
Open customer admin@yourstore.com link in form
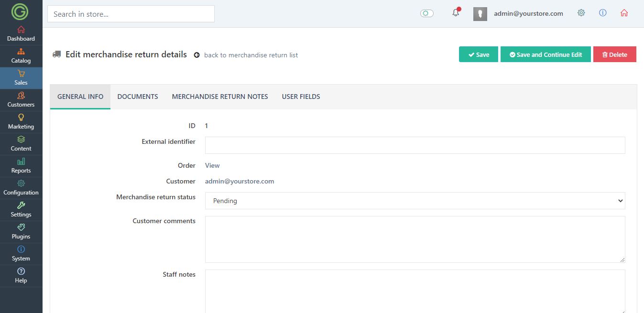tap(240, 181)
